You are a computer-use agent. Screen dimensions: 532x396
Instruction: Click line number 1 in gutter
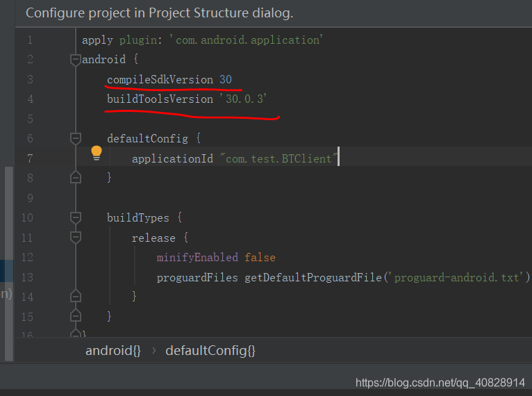click(x=30, y=40)
